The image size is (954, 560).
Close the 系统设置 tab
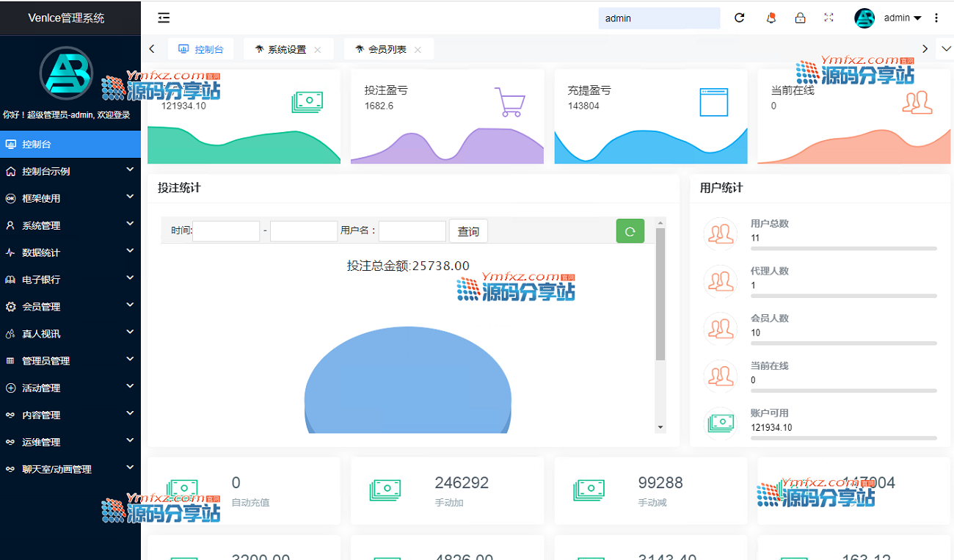point(318,50)
